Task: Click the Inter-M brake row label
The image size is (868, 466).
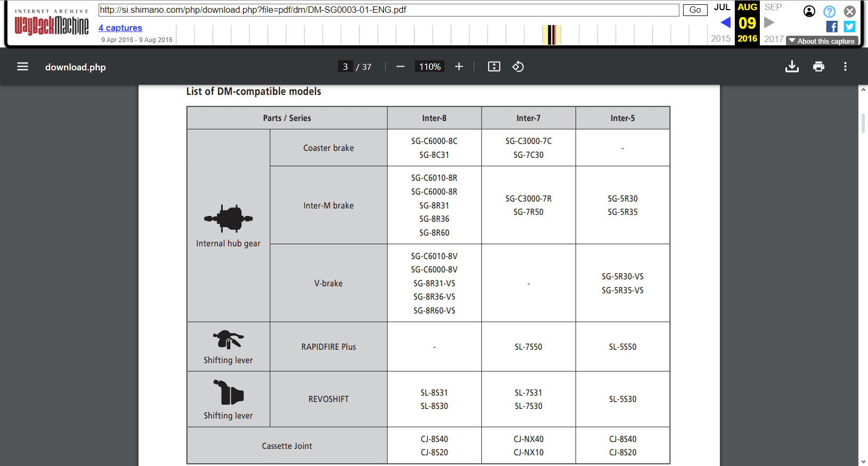Action: point(329,206)
